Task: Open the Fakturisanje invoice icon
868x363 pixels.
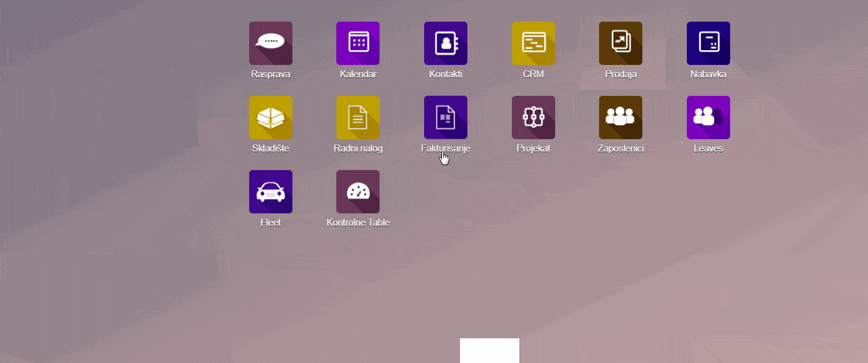Action: tap(446, 117)
